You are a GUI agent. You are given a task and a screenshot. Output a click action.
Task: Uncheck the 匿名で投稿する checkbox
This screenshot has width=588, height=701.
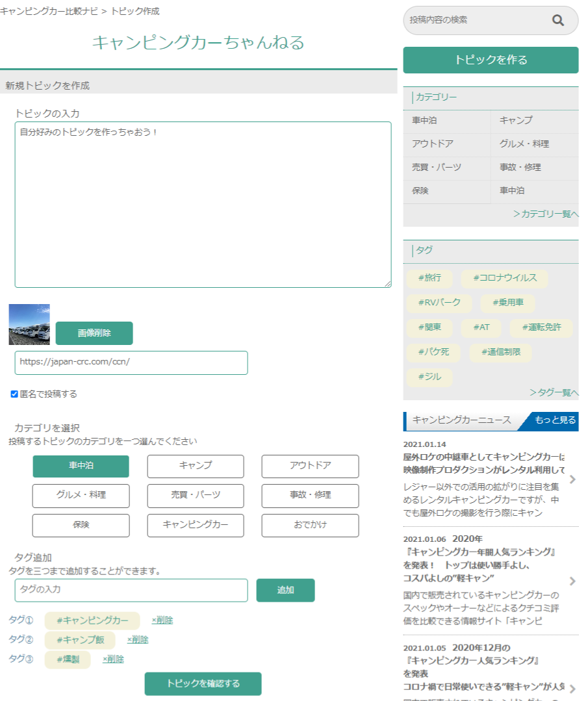pyautogui.click(x=14, y=394)
